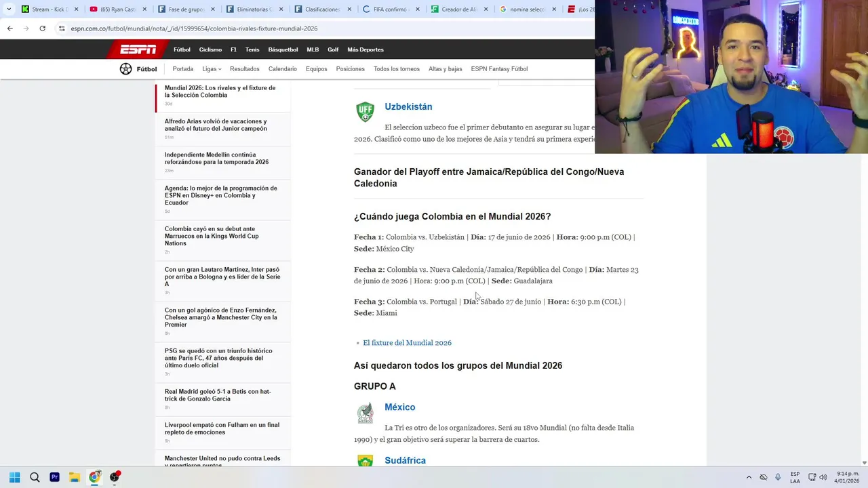Open Colombia Kings World Cup Nations article
The height and width of the screenshot is (488, 868).
click(212, 236)
